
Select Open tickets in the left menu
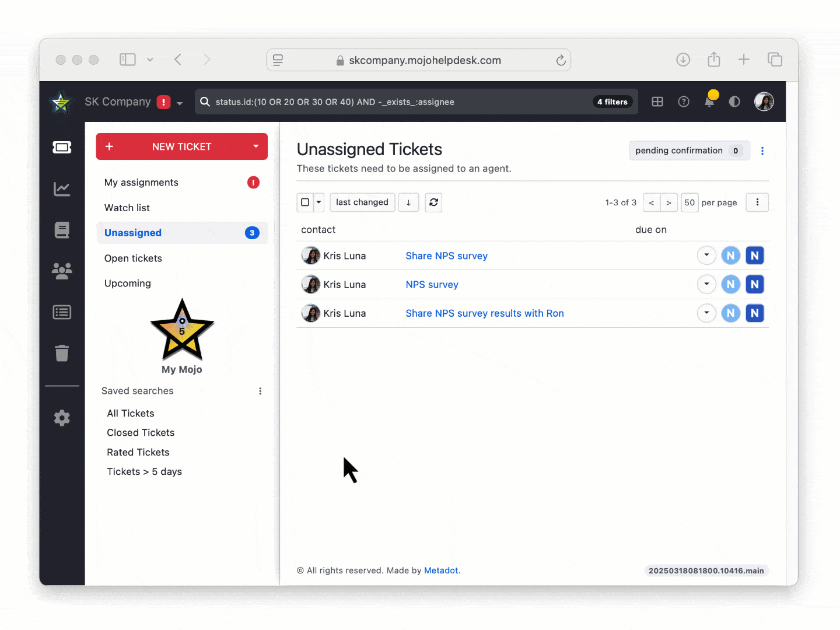click(x=133, y=258)
